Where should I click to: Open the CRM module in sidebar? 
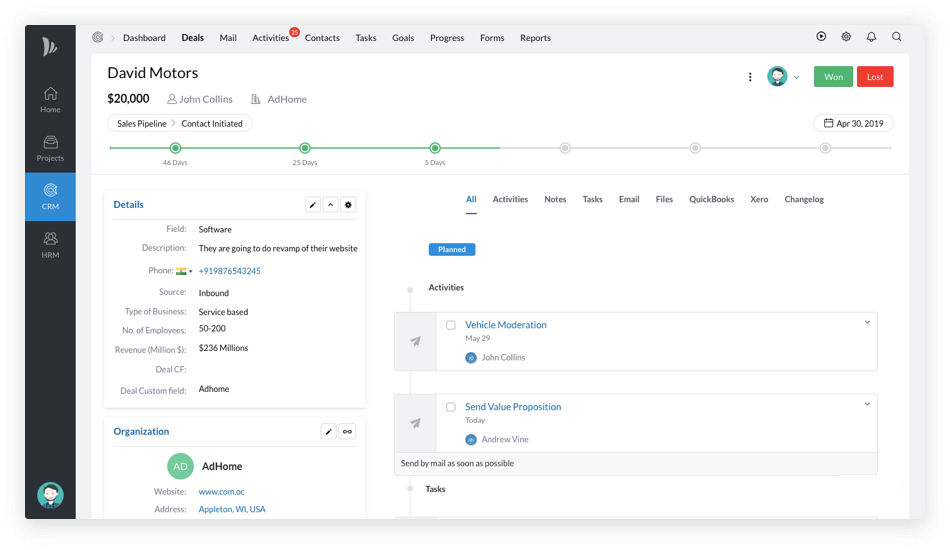point(50,197)
